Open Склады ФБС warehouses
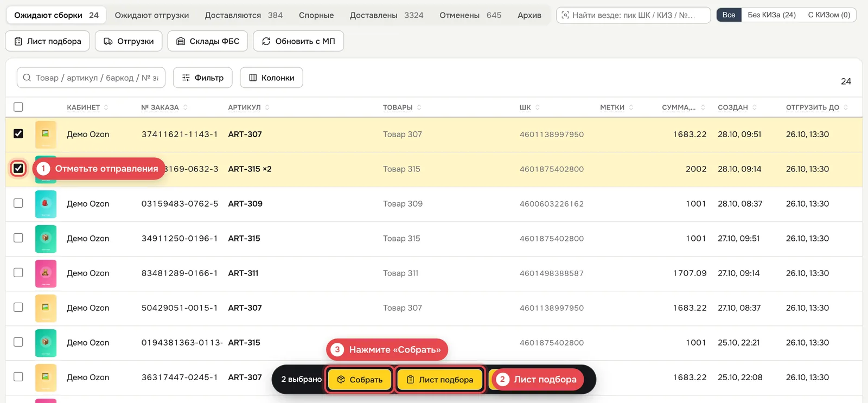 tap(208, 41)
